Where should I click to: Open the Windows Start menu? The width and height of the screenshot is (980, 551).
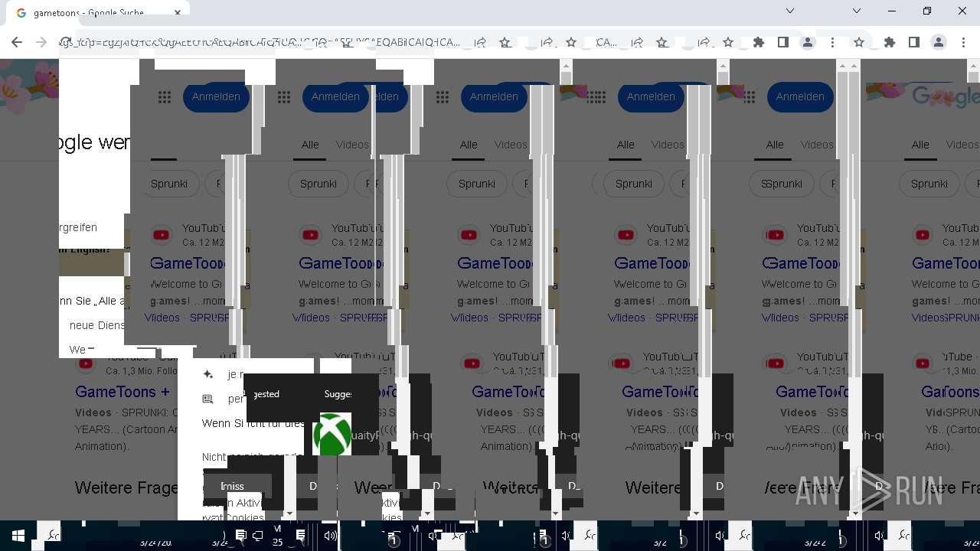[x=18, y=536]
